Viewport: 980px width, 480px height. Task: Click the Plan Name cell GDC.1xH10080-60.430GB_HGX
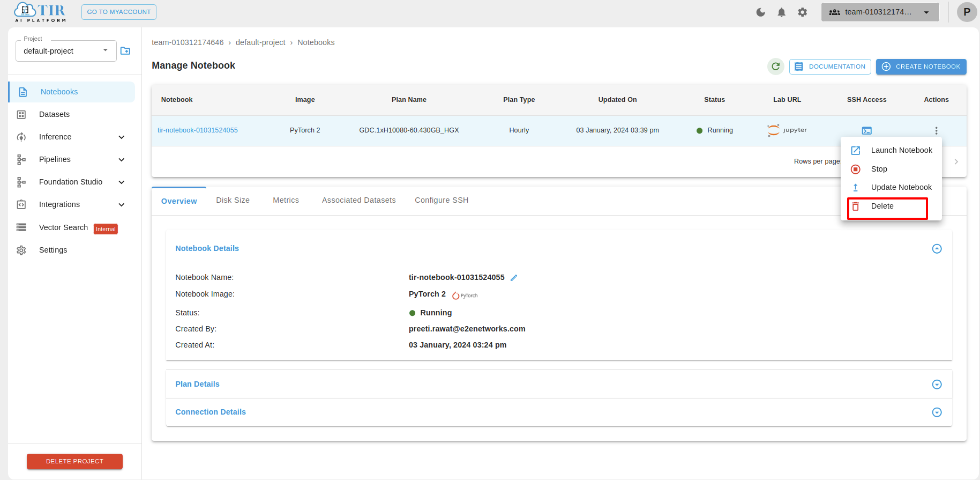tap(409, 130)
